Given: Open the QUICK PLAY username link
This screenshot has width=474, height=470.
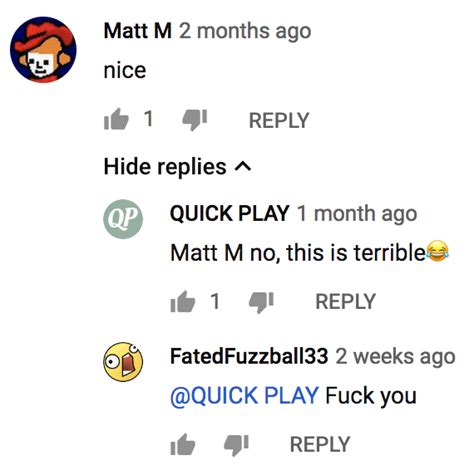Looking at the screenshot, I should pyautogui.click(x=229, y=213).
